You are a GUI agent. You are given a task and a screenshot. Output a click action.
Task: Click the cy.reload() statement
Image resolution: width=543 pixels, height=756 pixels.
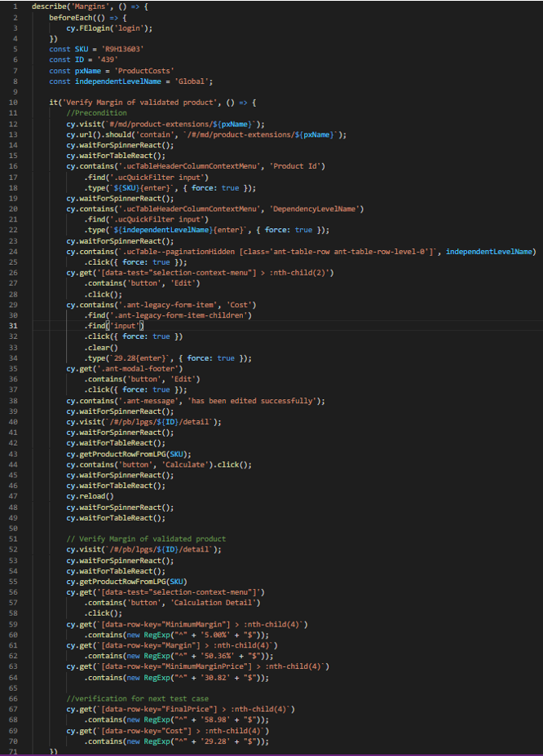tap(90, 496)
